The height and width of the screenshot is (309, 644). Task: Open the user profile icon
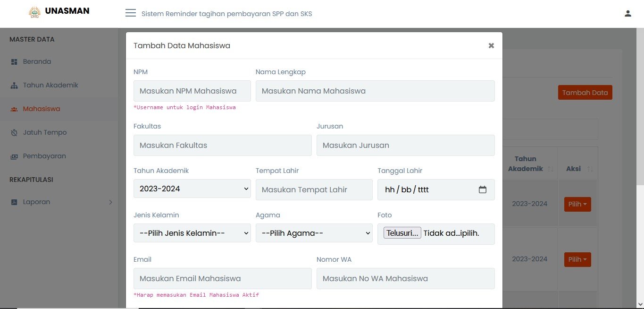(x=627, y=14)
